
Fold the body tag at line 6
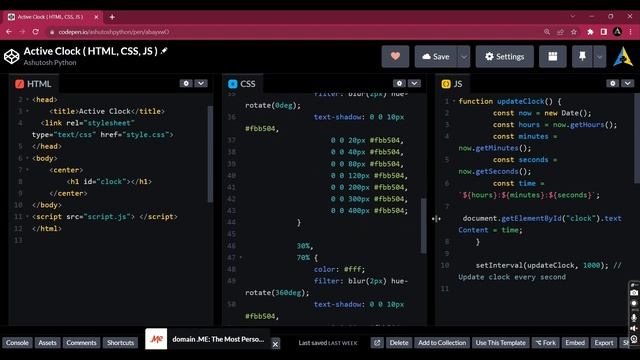[x=27, y=158]
